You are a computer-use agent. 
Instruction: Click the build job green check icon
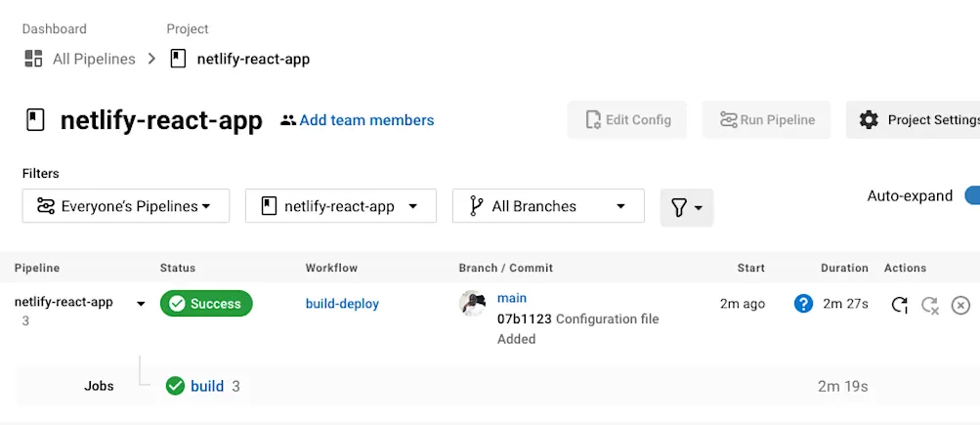point(175,386)
